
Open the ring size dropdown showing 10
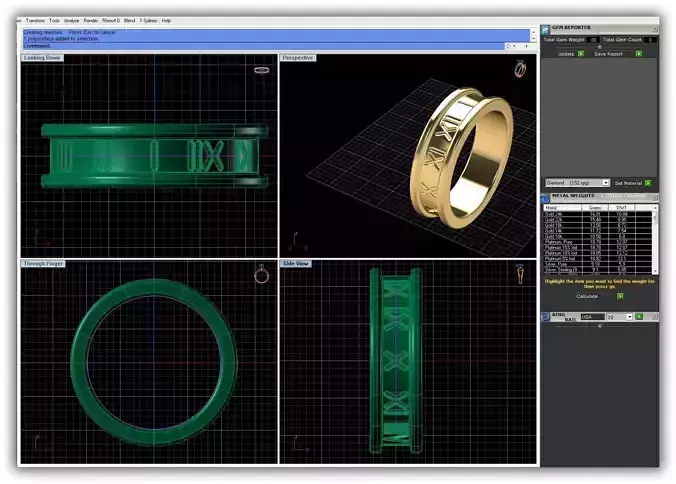coord(620,317)
